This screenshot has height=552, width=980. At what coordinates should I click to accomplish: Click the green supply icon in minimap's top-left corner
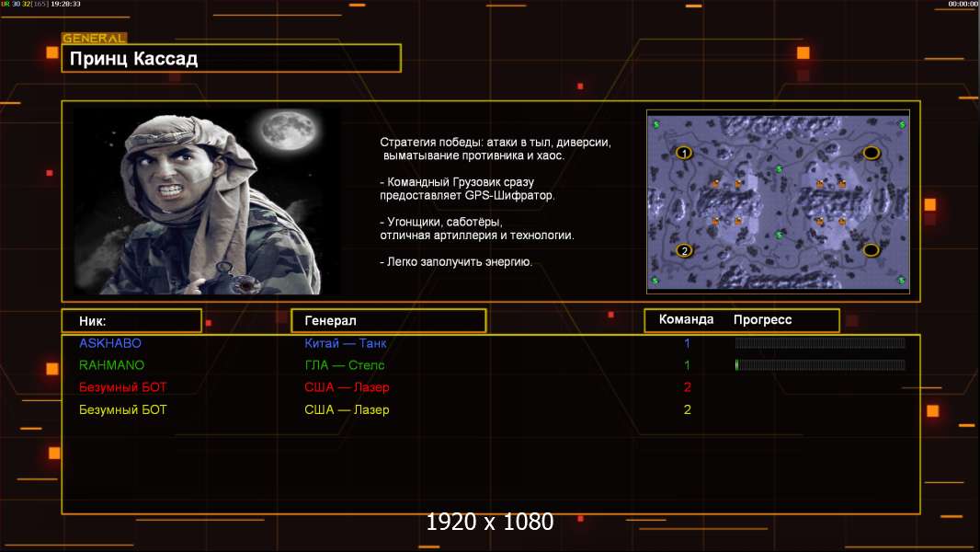656,124
